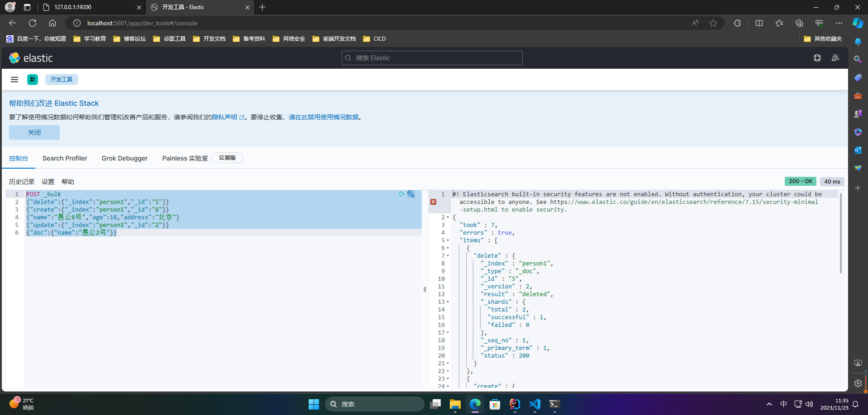Switch to the 控制台 tab
This screenshot has width=868, height=415.
19,158
